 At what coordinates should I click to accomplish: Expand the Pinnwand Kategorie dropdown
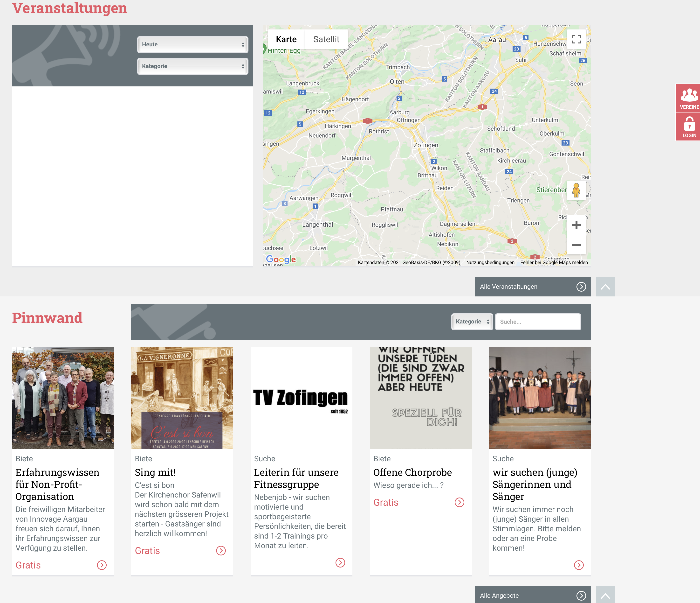(472, 322)
